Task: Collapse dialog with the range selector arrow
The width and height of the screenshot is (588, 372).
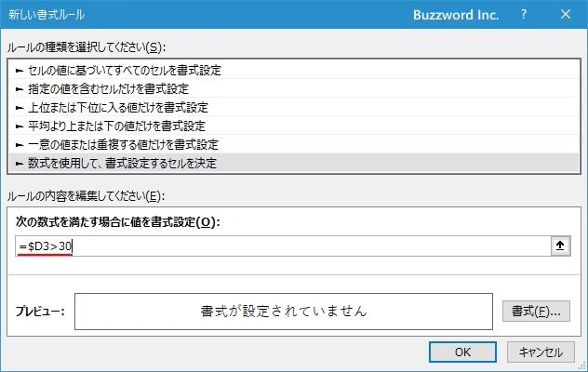Action: pyautogui.click(x=559, y=246)
